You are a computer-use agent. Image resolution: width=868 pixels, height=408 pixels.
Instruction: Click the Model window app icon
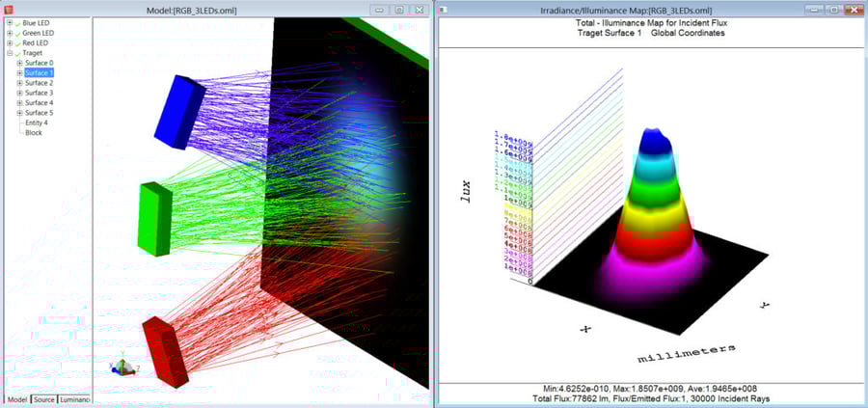pos(9,9)
